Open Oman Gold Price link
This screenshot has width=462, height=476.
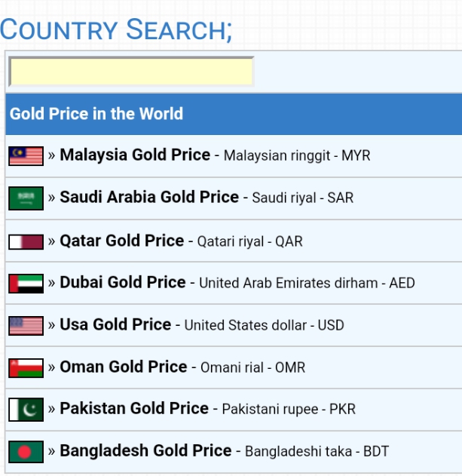(x=124, y=367)
